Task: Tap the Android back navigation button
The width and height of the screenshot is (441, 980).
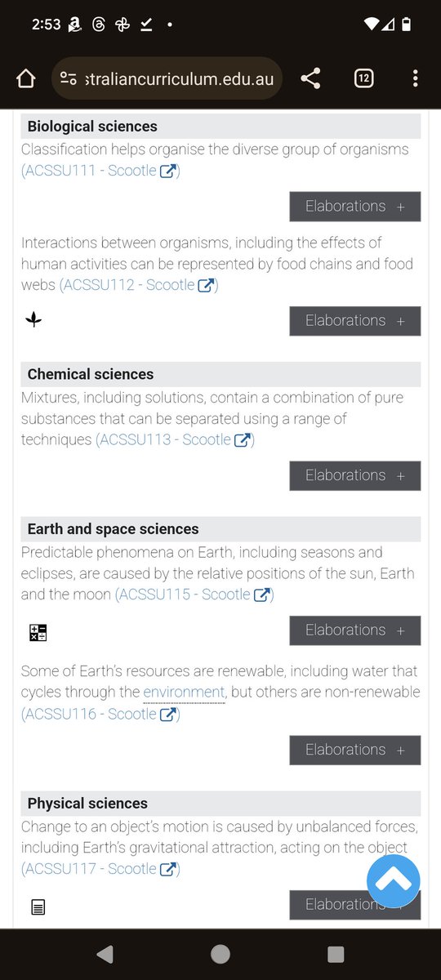Action: (x=105, y=954)
